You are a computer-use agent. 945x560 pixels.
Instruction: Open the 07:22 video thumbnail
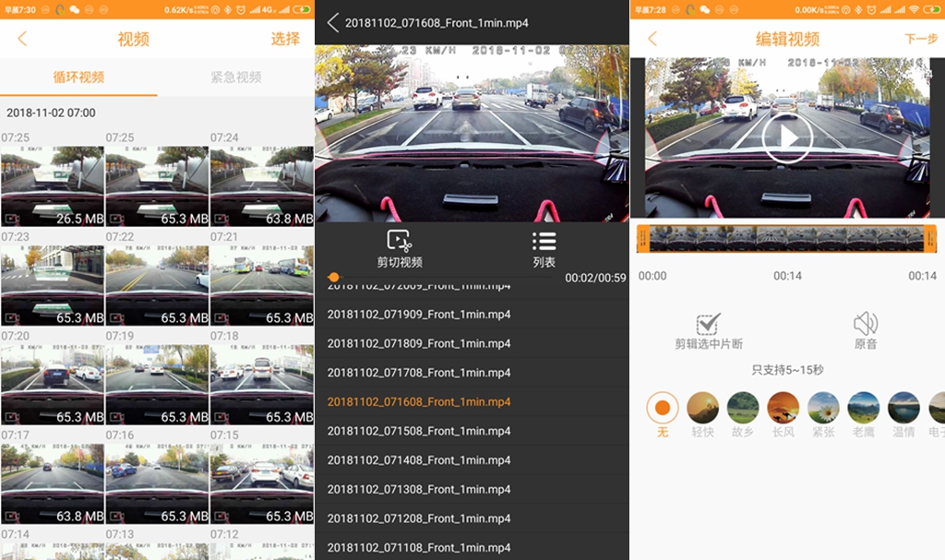coord(157,286)
